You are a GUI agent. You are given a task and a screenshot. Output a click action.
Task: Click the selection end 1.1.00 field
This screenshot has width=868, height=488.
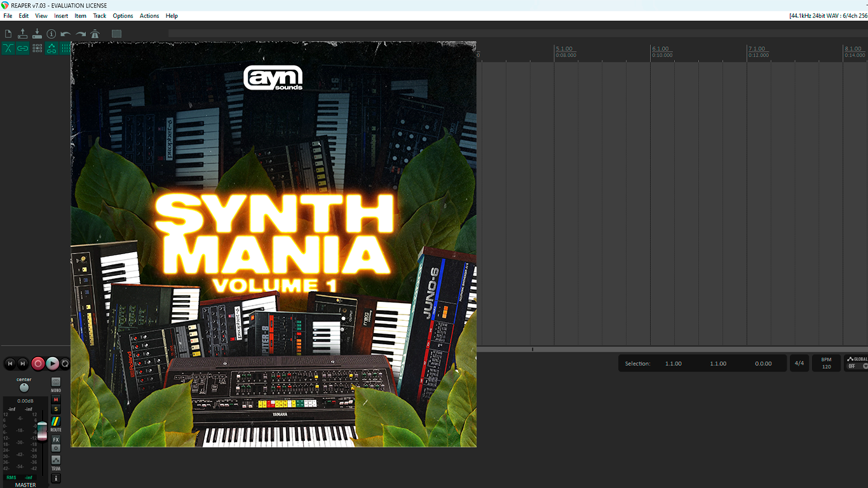click(x=718, y=364)
